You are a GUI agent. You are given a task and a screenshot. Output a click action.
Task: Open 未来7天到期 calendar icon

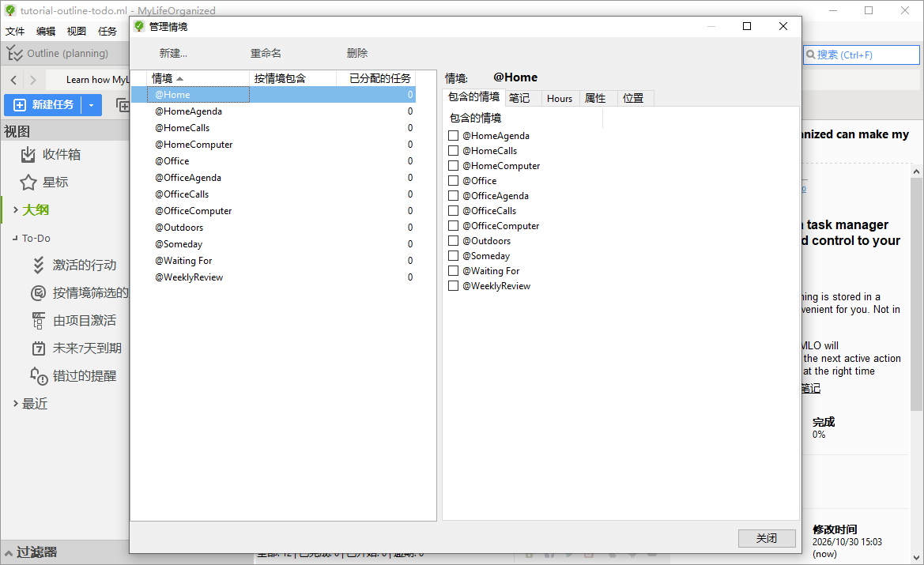pyautogui.click(x=38, y=348)
